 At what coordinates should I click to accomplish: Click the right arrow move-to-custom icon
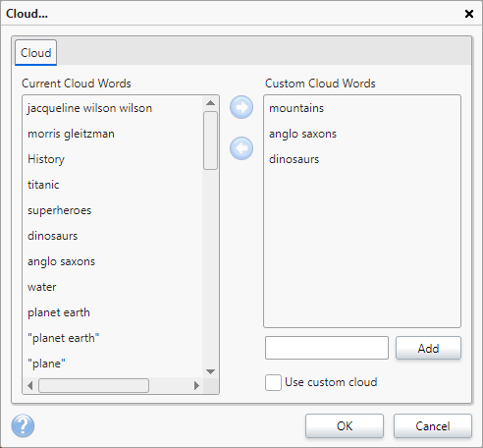(241, 107)
